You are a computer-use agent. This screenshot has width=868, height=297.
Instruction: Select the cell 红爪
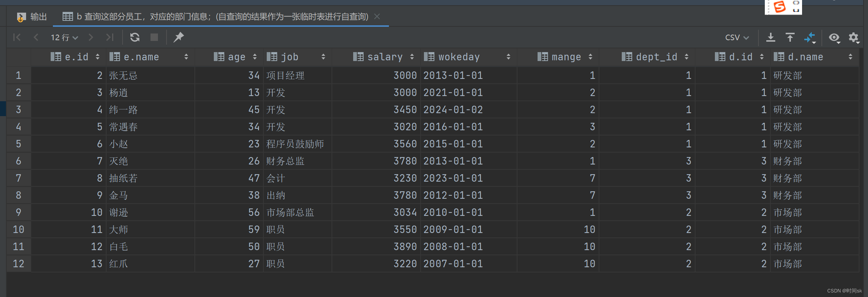click(151, 264)
